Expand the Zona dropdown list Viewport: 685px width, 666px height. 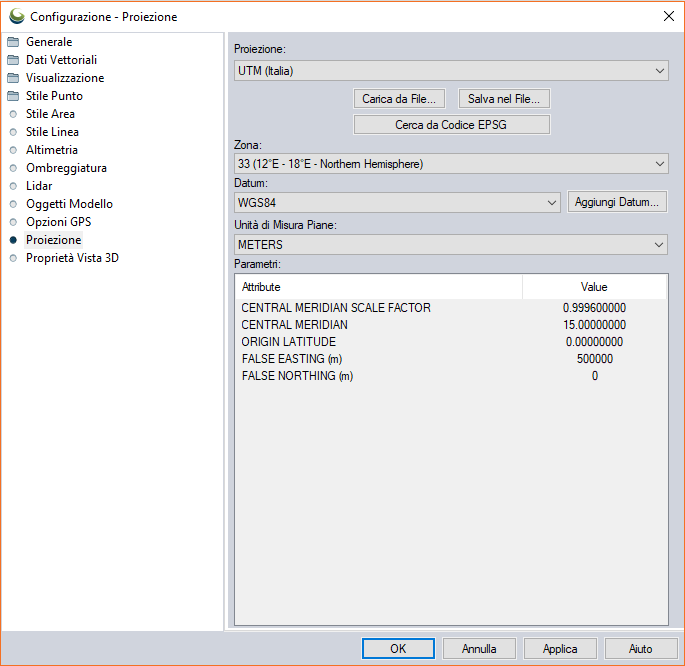[x=450, y=164]
